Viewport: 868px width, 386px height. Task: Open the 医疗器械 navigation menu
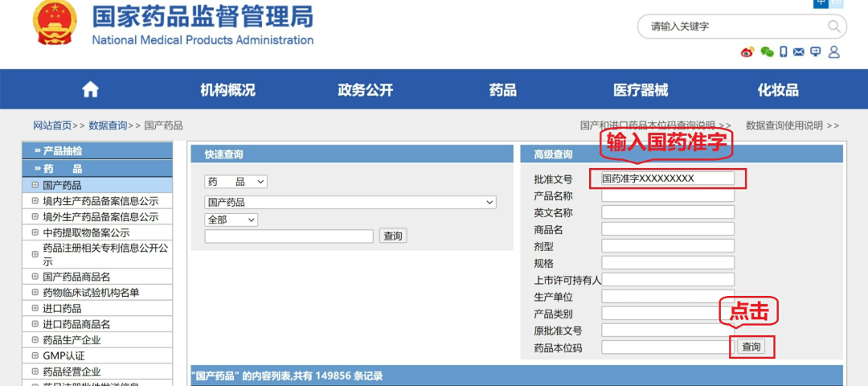[641, 90]
